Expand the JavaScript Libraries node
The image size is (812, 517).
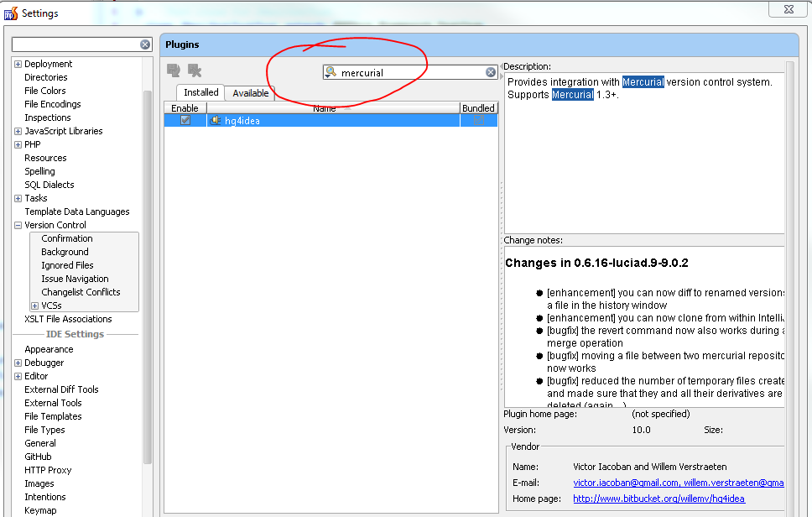[x=18, y=132]
